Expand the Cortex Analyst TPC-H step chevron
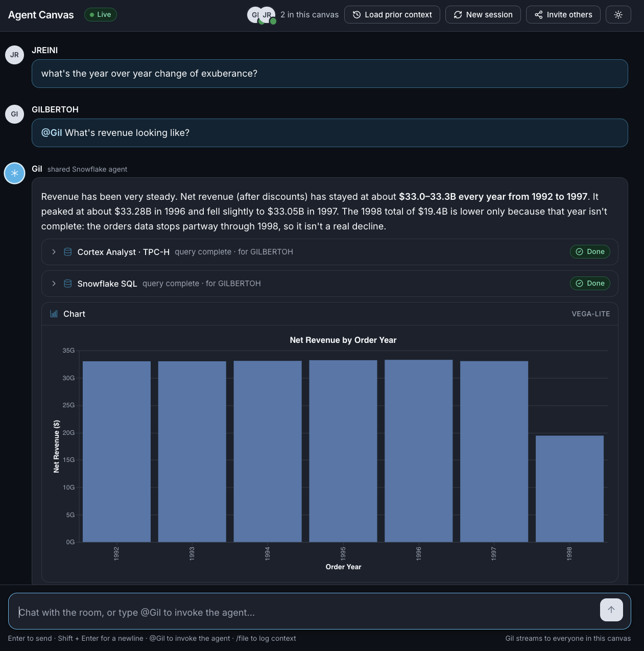Screen dimensions: 644x651 point(54,252)
